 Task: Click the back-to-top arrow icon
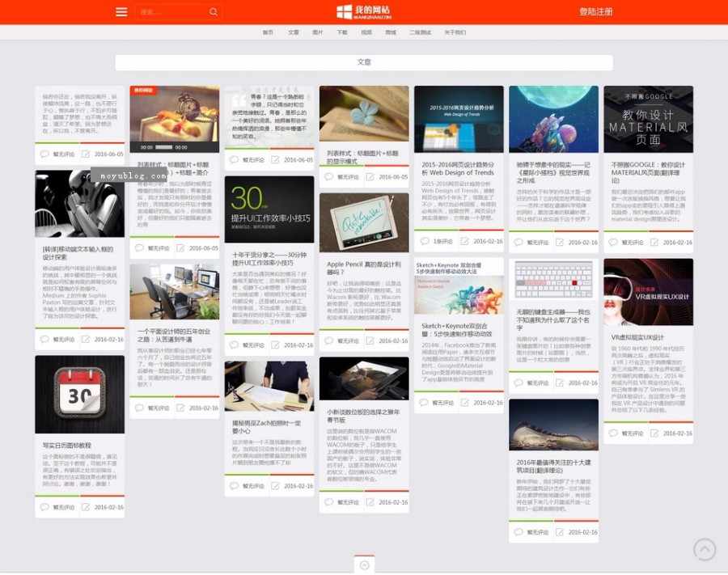click(705, 549)
